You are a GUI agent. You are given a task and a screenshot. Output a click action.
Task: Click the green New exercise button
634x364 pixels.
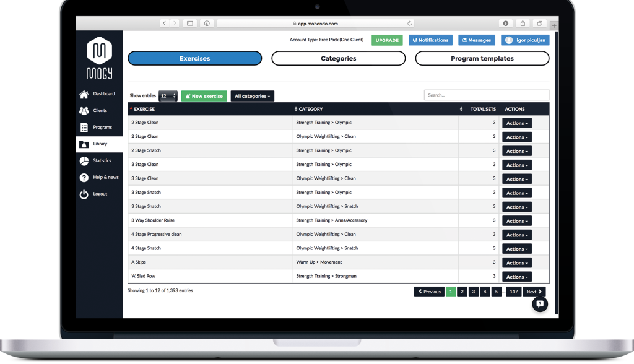204,96
